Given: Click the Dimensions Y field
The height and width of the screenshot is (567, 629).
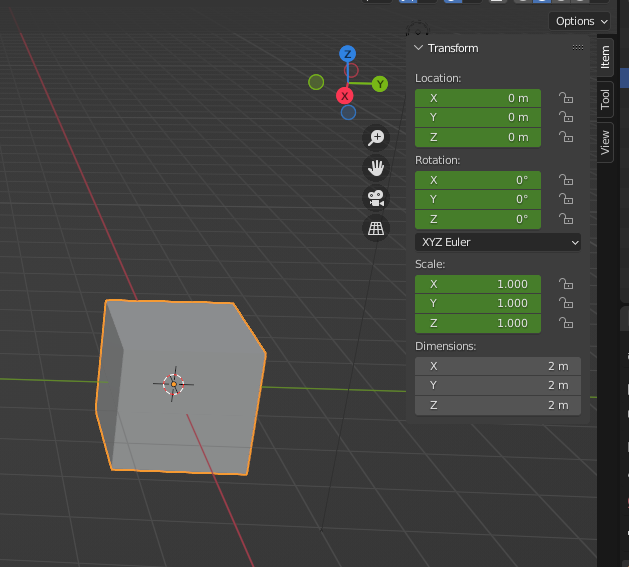Looking at the screenshot, I should point(498,385).
